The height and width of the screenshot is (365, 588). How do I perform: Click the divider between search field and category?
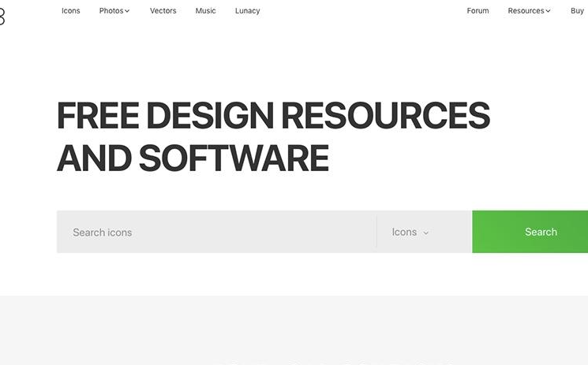click(376, 232)
